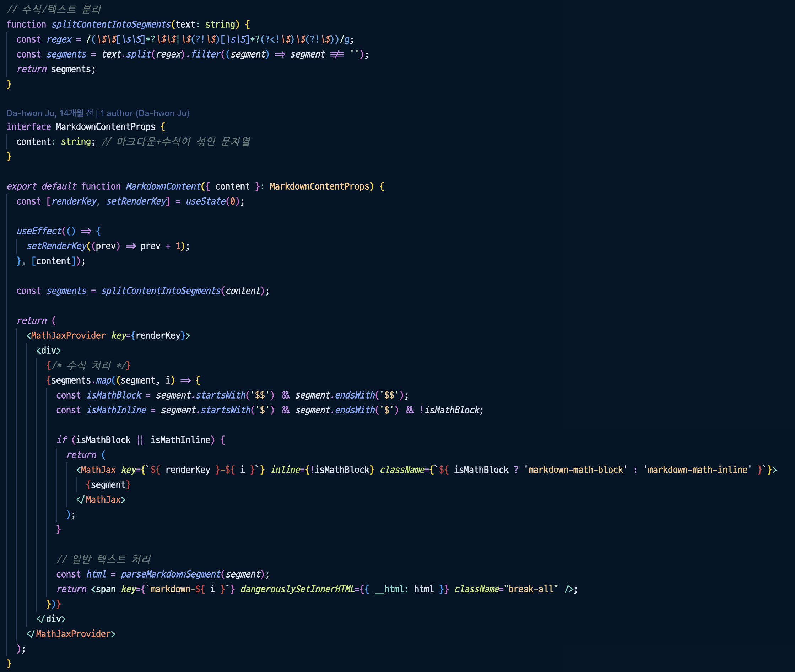Click the isMathBlock variable declaration
This screenshot has height=672, width=795.
[114, 395]
